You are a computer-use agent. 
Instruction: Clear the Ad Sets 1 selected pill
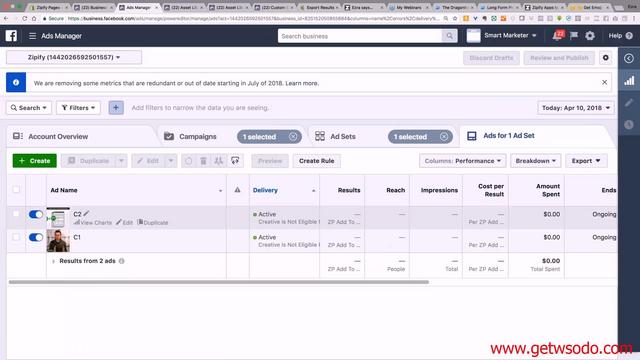click(x=444, y=137)
